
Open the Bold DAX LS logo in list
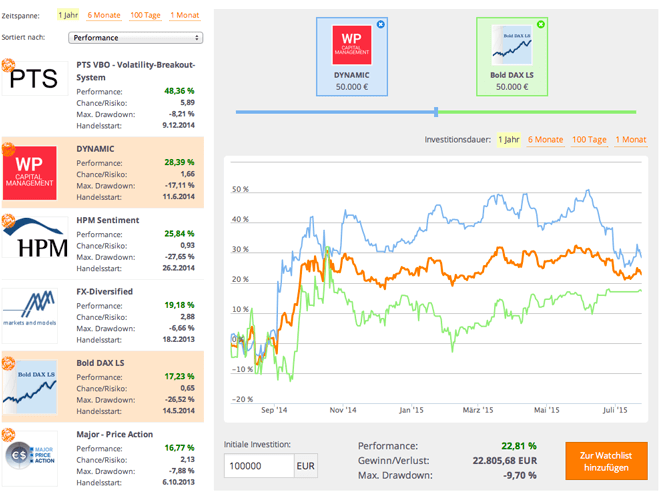tap(30, 387)
